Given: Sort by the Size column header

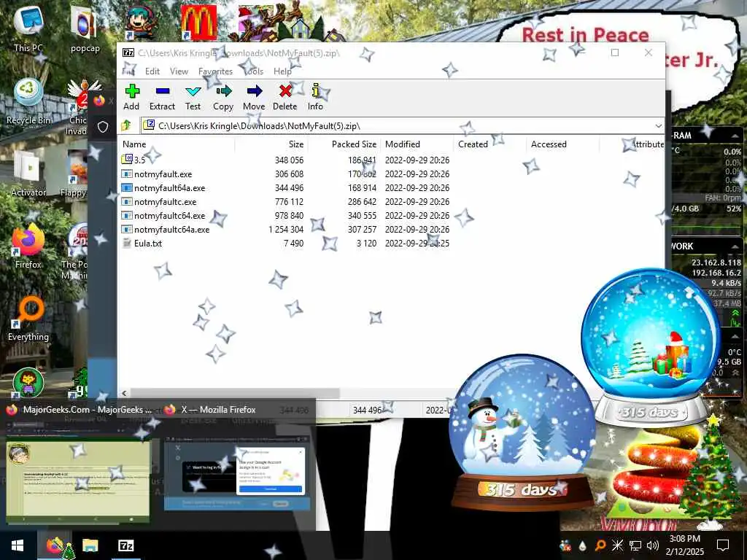Looking at the screenshot, I should (271, 144).
